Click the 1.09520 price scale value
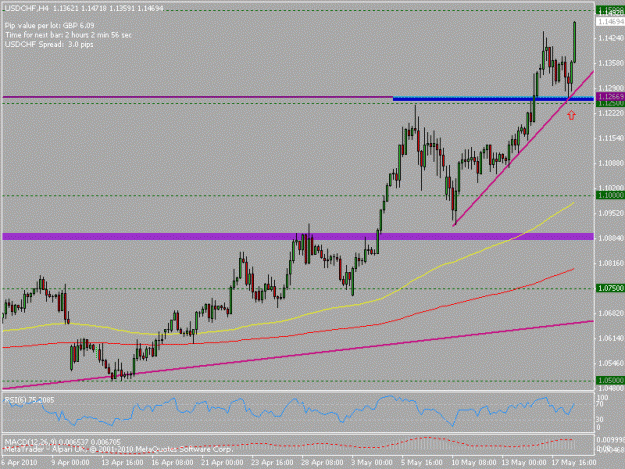The height and width of the screenshot is (469, 625). 610,213
